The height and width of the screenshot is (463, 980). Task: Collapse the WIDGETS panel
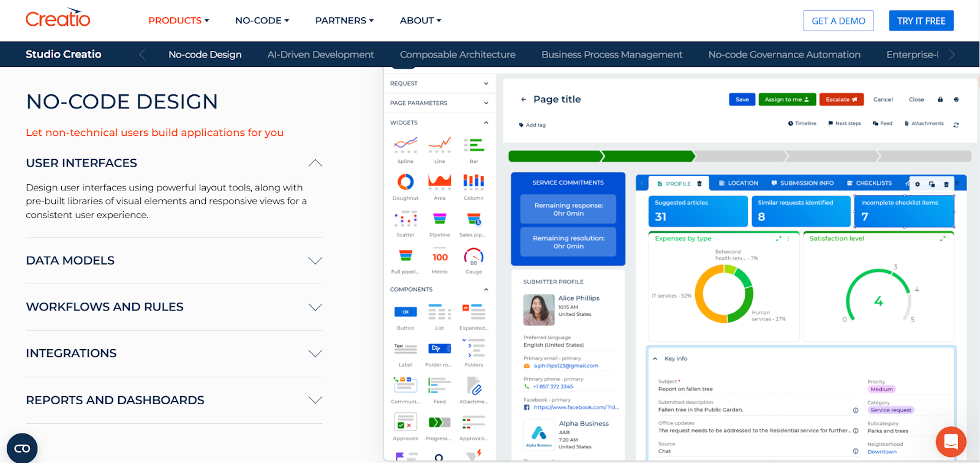486,122
